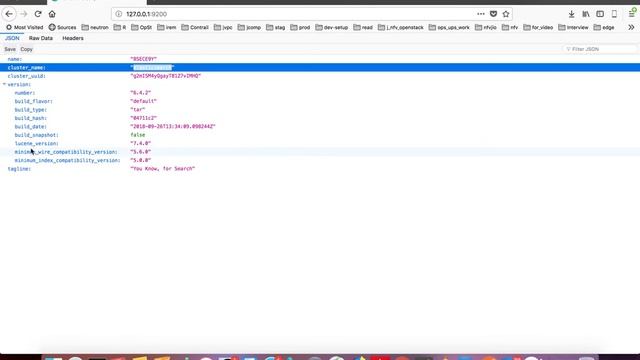Select the name row key
The height and width of the screenshot is (360, 640).
point(15,59)
